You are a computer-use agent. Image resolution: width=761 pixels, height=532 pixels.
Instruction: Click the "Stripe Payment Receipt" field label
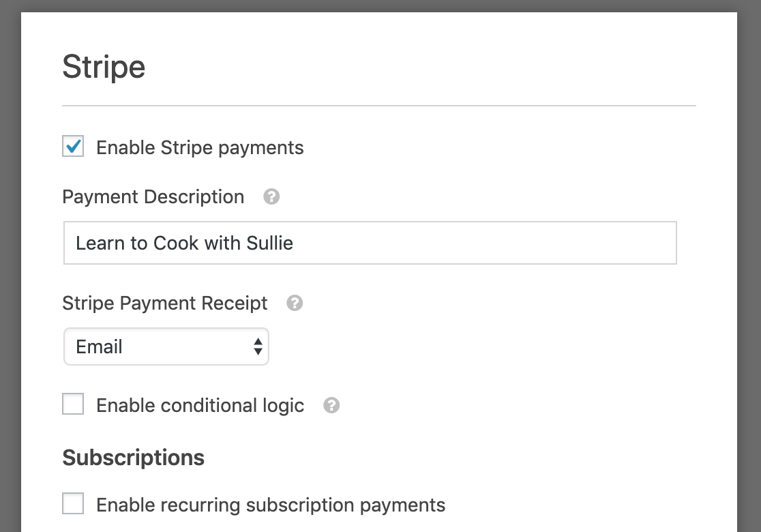point(164,304)
